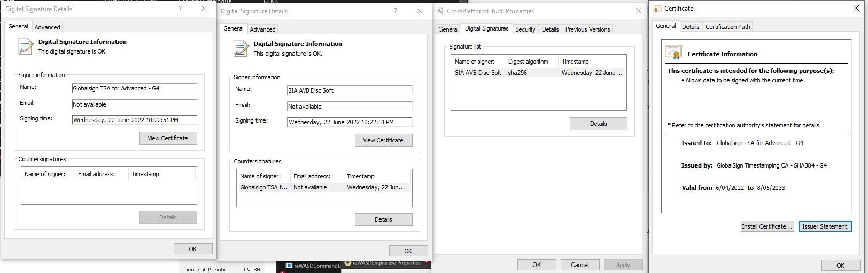Open Advanced tab in Globalsign signature details
This screenshot has height=273, width=868.
[47, 27]
